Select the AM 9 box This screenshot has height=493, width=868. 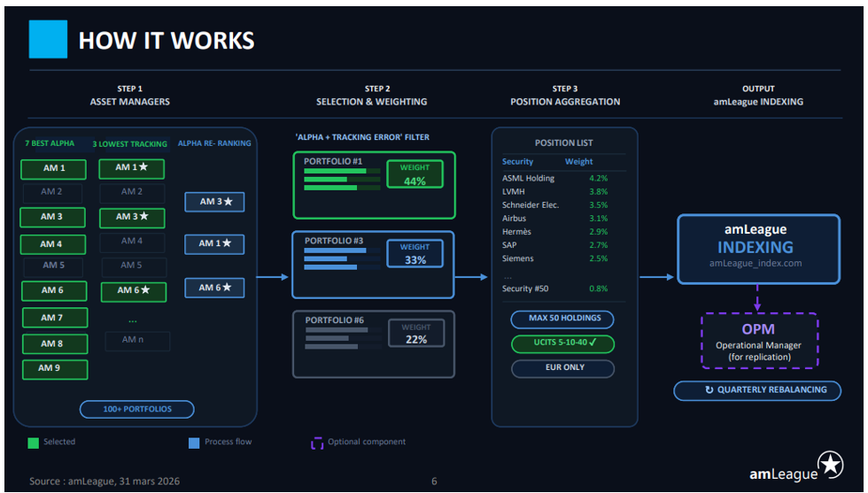pos(55,368)
